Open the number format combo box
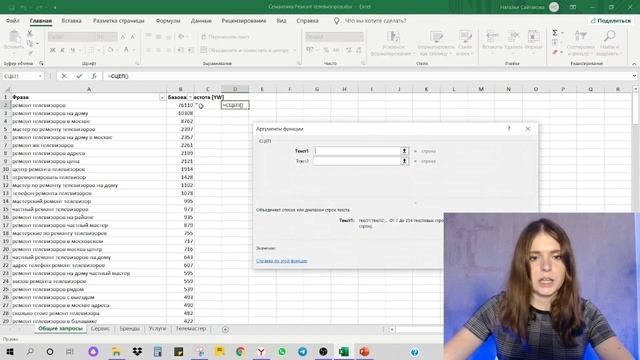Viewport: 640px width, 360px height. (334, 37)
